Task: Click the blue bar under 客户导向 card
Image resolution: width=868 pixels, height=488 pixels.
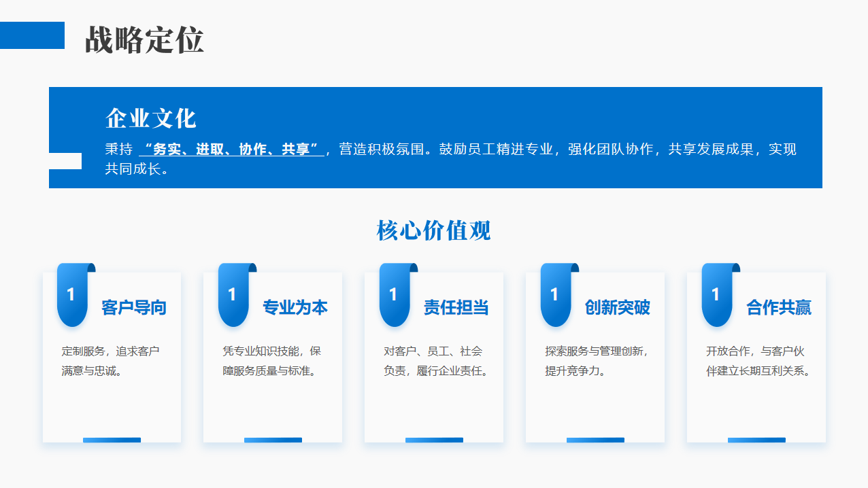Action: [112, 440]
